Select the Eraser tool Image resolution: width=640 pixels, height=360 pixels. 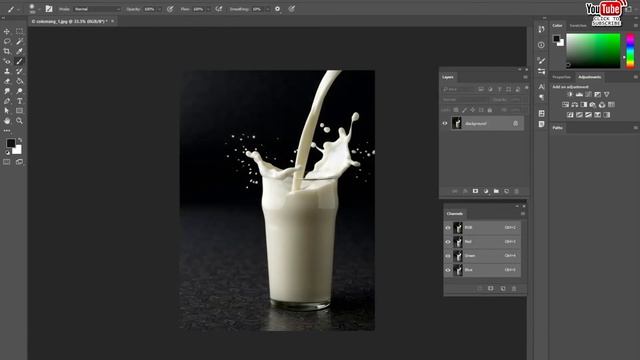[x=7, y=81]
